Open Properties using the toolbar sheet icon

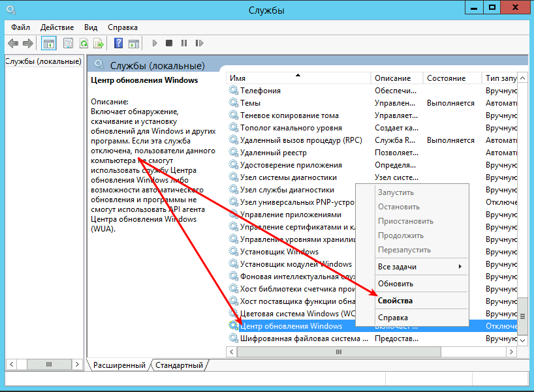point(68,43)
